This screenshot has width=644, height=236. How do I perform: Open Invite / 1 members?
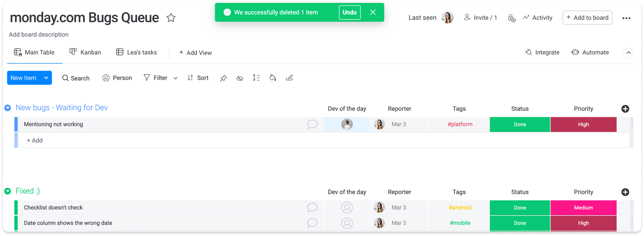tap(480, 18)
